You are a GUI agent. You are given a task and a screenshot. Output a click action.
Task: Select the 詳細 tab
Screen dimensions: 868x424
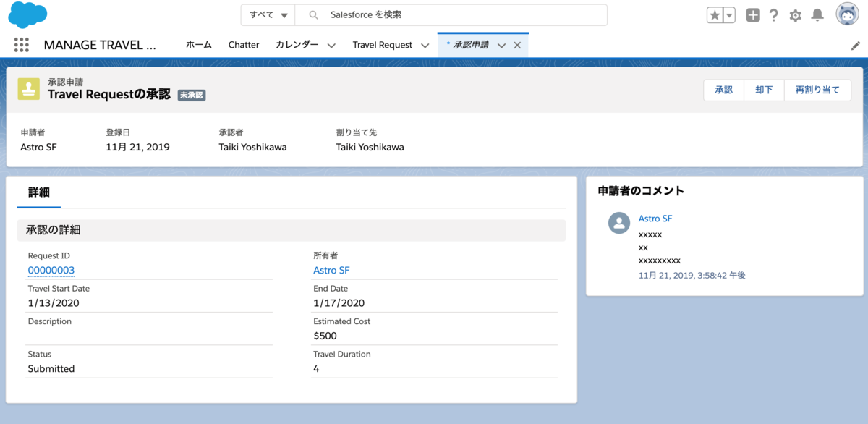tap(39, 192)
